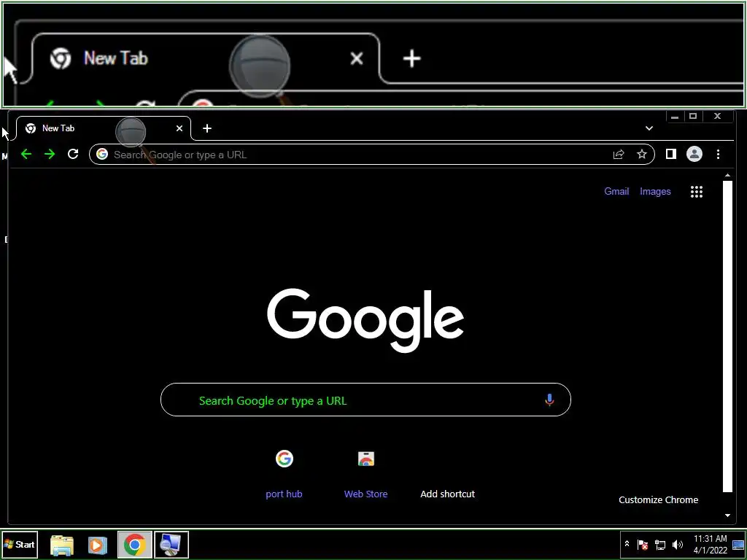Click Add shortcut

[447, 494]
